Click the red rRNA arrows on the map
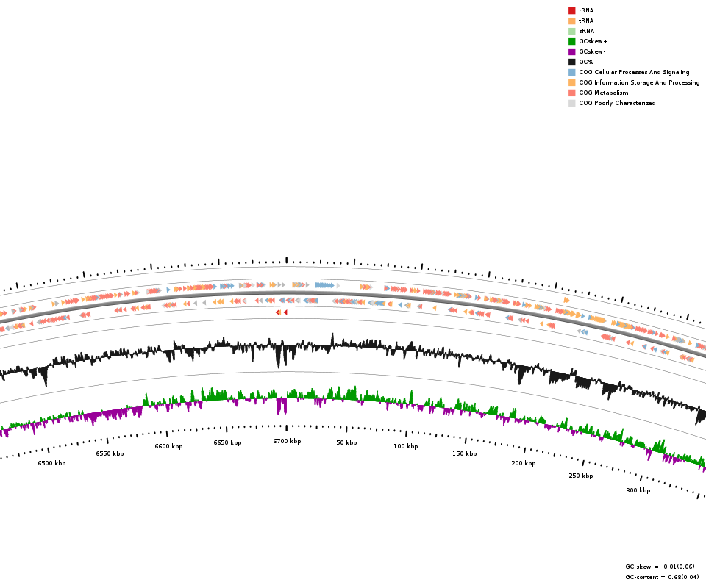Image resolution: width=706 pixels, height=588 pixels. (x=282, y=312)
